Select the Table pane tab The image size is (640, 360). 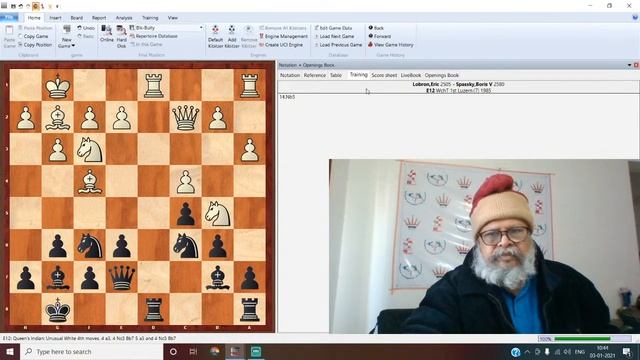(x=336, y=76)
